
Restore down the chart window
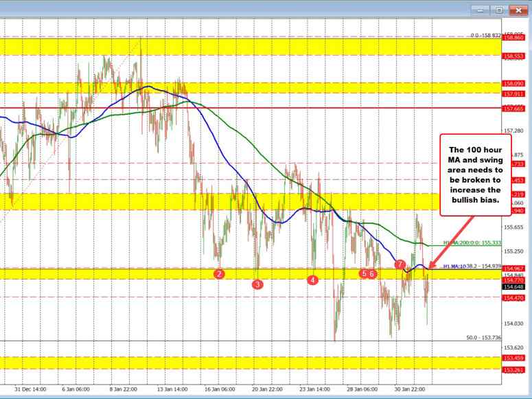(x=499, y=10)
